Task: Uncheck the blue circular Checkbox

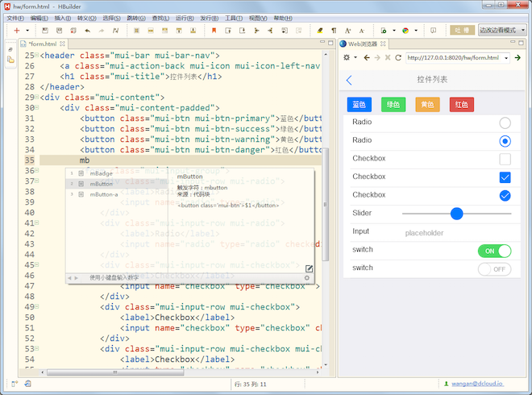Action: coord(505,195)
